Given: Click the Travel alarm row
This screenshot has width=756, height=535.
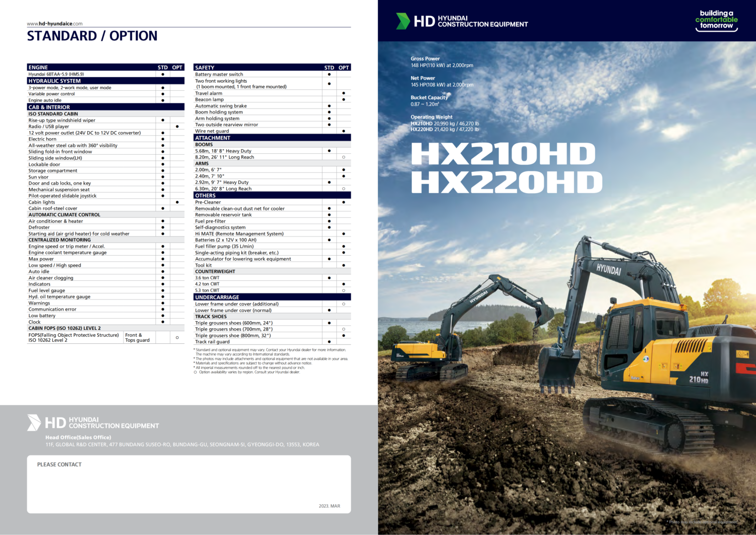Looking at the screenshot, I should [272, 93].
